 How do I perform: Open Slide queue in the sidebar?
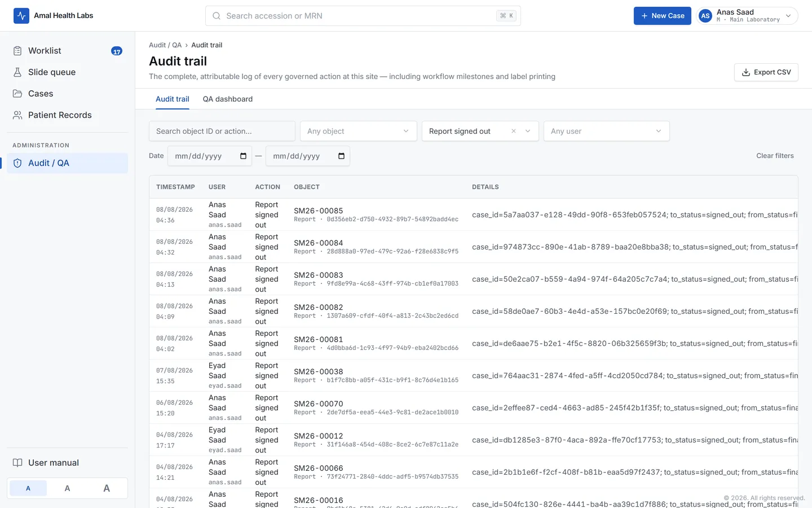click(x=68, y=72)
